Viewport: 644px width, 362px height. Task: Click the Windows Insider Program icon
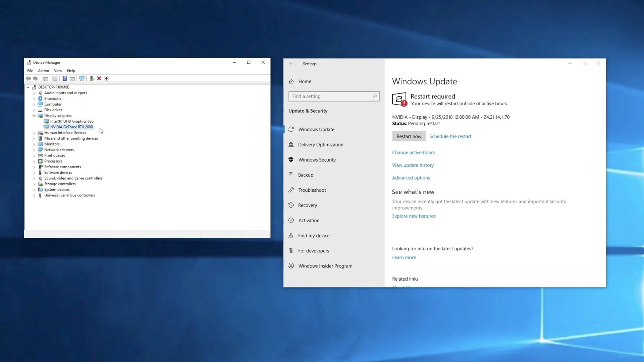click(291, 266)
